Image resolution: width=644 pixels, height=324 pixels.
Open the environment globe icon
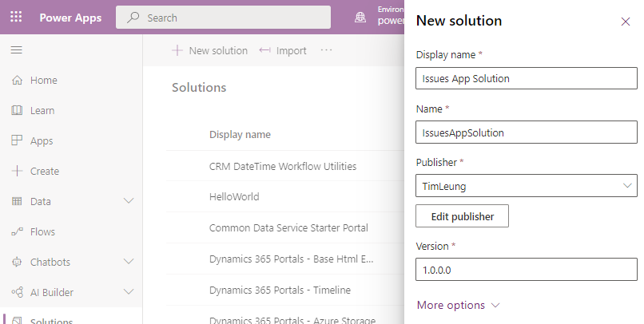pyautogui.click(x=360, y=18)
